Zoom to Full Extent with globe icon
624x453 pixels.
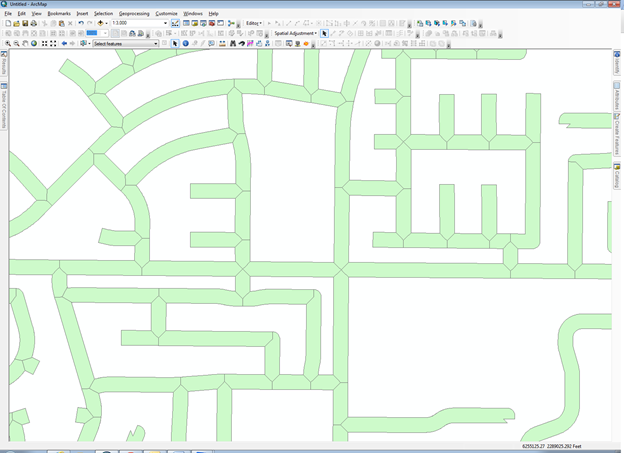[34, 44]
